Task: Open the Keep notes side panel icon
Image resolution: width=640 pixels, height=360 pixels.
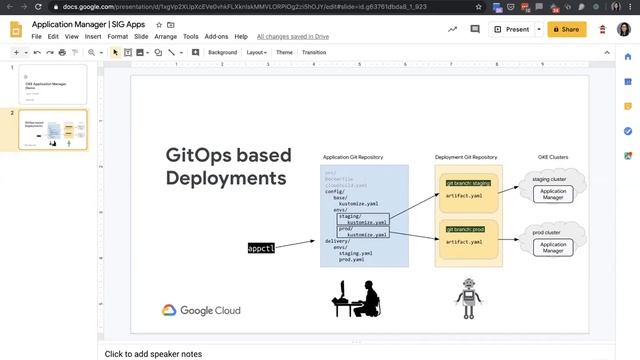Action: (x=628, y=106)
